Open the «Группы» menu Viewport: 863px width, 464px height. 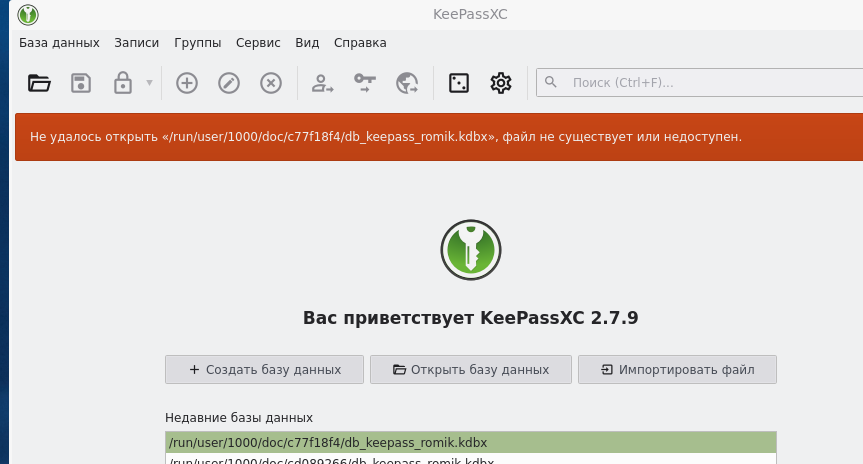(198, 43)
